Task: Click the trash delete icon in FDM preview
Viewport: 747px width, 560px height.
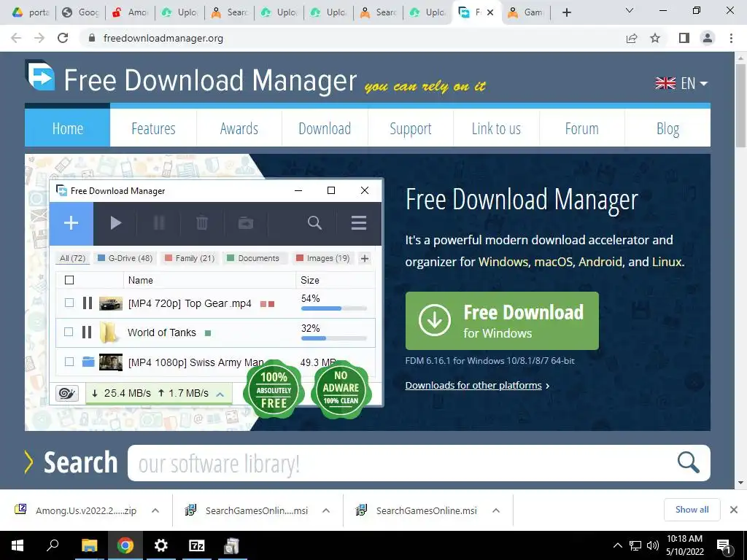Action: [202, 223]
